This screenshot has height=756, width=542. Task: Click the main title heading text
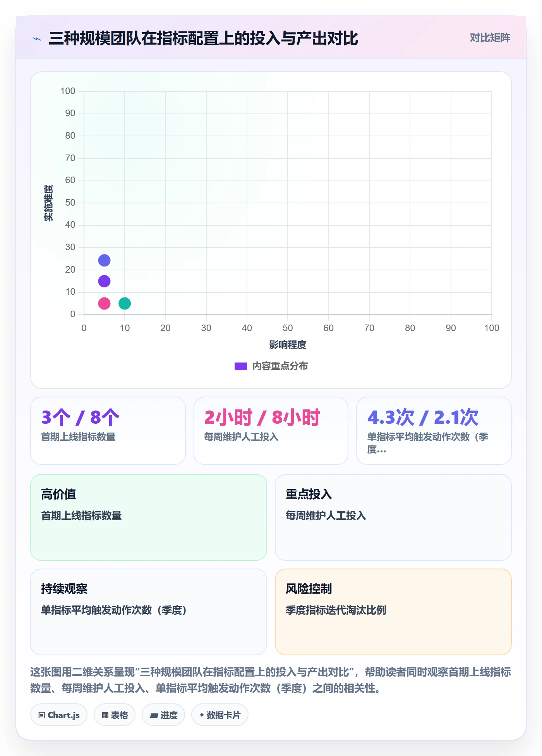pyautogui.click(x=203, y=38)
